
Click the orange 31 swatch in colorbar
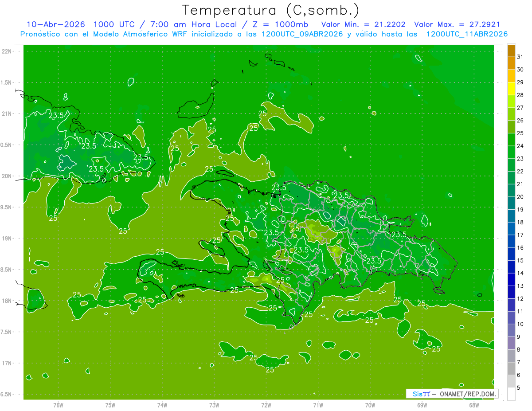[511, 51]
